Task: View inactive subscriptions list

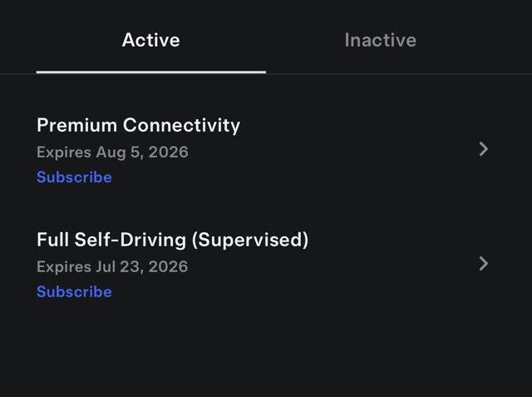Action: point(381,40)
